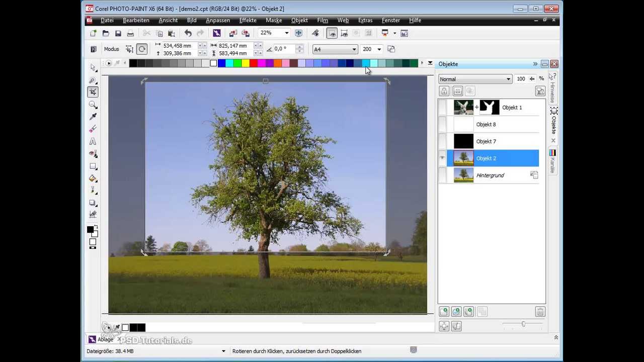Select the Paint brush tool
The image size is (644, 362).
coord(93,190)
